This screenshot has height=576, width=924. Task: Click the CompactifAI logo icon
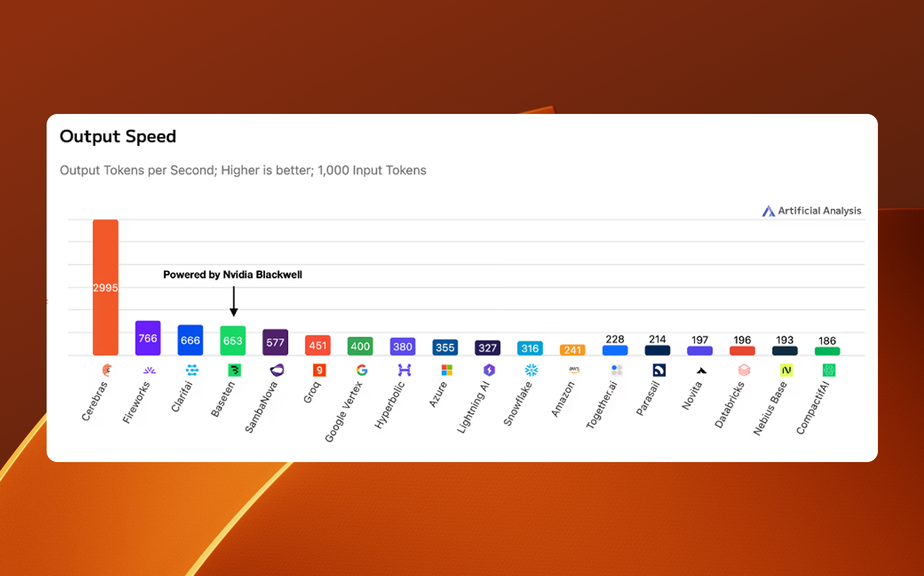(x=829, y=370)
